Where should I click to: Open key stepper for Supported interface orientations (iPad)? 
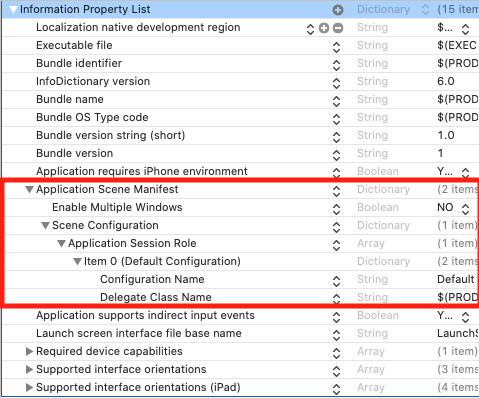point(336,389)
